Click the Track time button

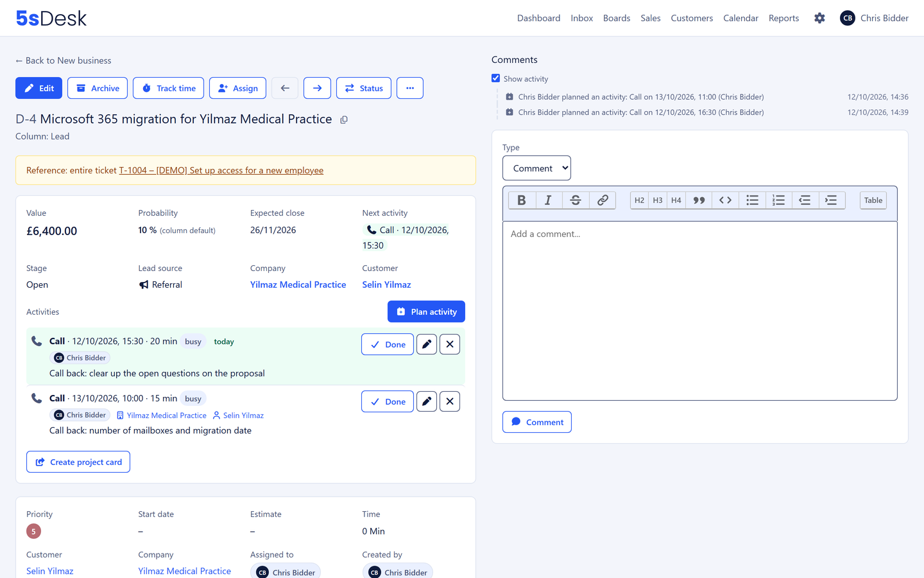point(168,88)
